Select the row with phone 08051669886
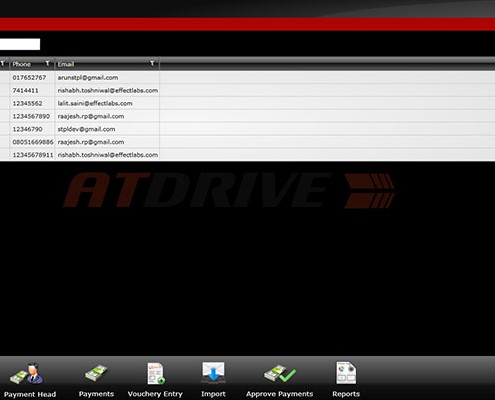This screenshot has height=400, width=495. pos(247,142)
